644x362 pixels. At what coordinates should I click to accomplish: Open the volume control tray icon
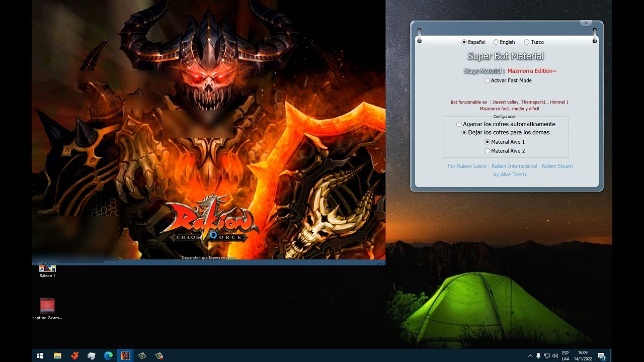click(555, 355)
